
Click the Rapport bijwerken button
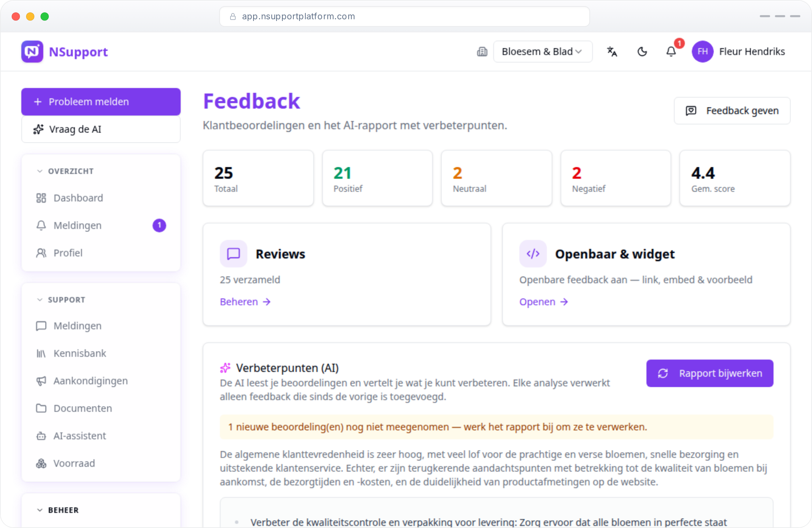(x=710, y=373)
